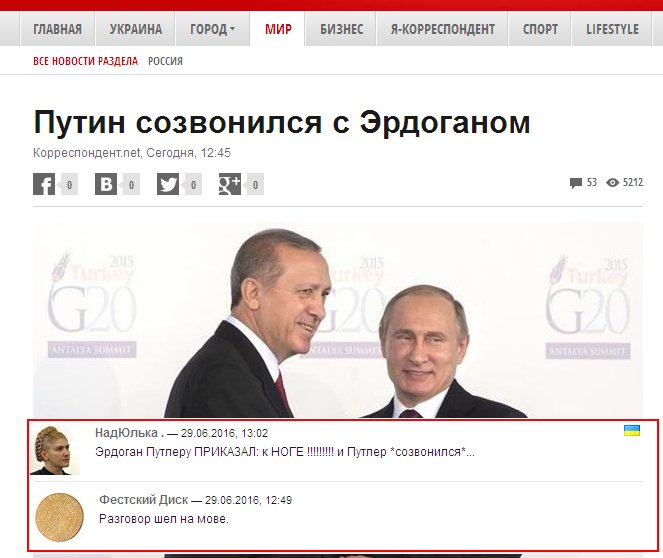The width and height of the screenshot is (663, 558).
Task: Open the БИЗНЕС section tab
Action: pos(341,29)
